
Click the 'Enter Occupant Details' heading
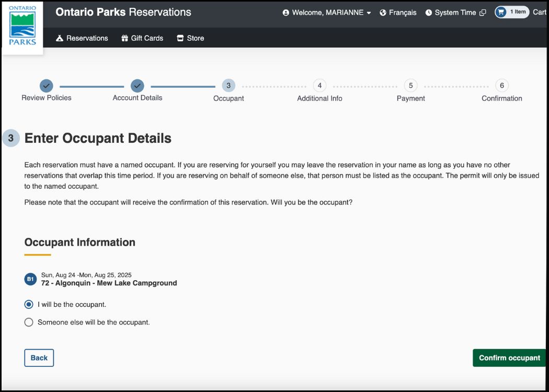pos(98,139)
